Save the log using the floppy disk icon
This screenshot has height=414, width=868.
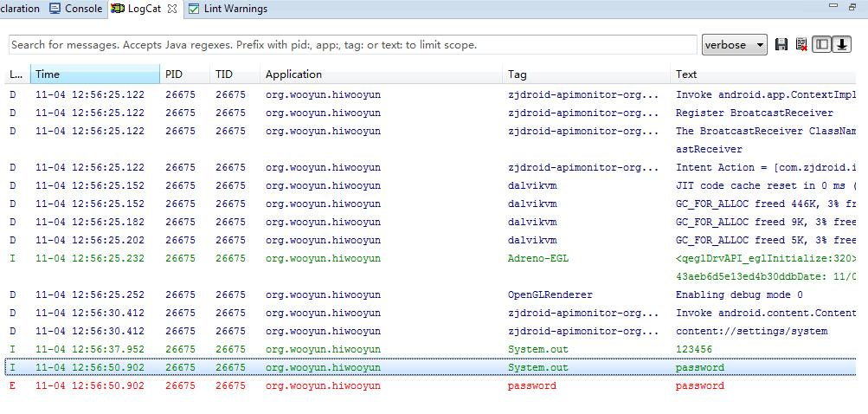coord(781,45)
